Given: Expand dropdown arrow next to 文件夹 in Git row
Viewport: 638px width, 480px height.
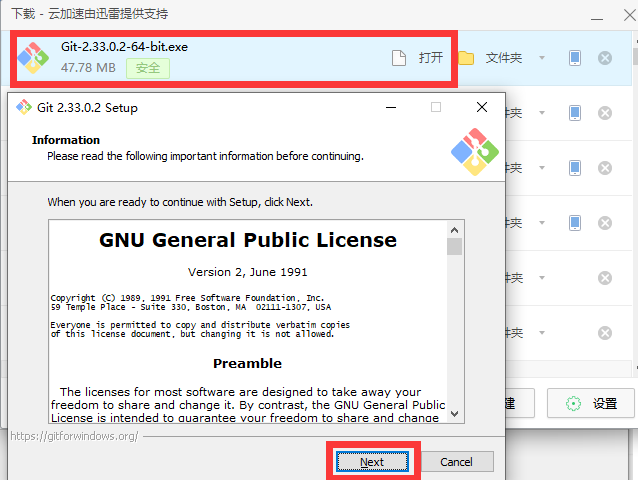Looking at the screenshot, I should 542,58.
